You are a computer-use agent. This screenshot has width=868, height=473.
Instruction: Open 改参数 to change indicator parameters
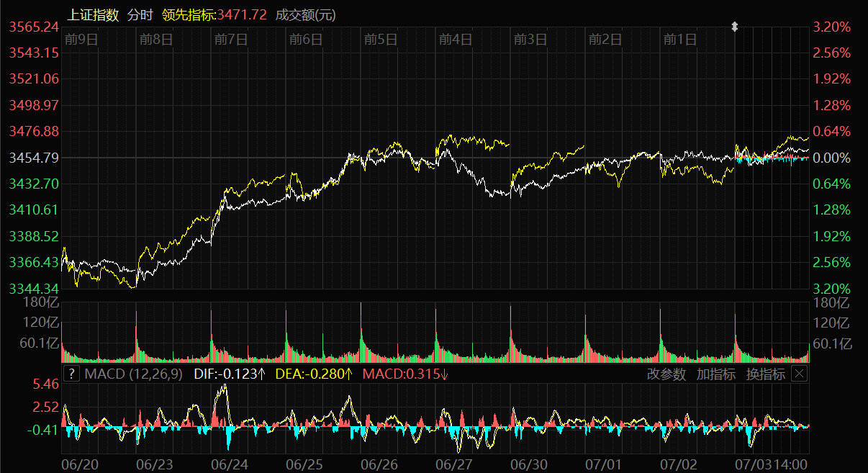[x=666, y=374]
